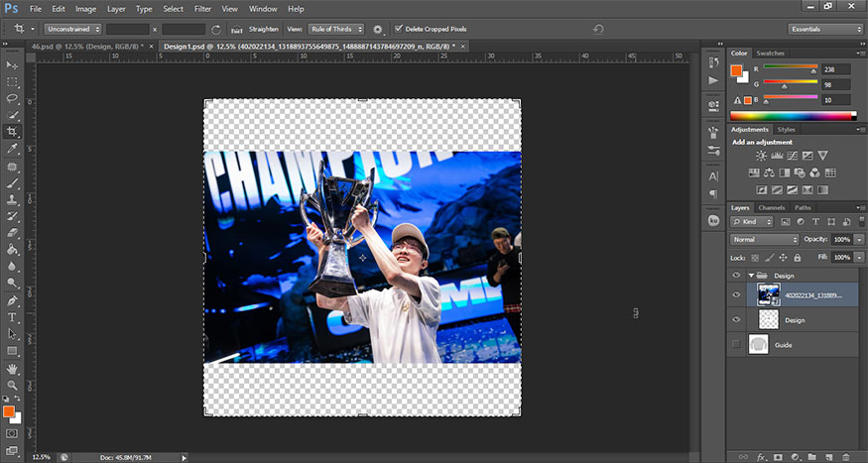Toggle lock image pixels brush icon
The width and height of the screenshot is (868, 463).
point(769,258)
